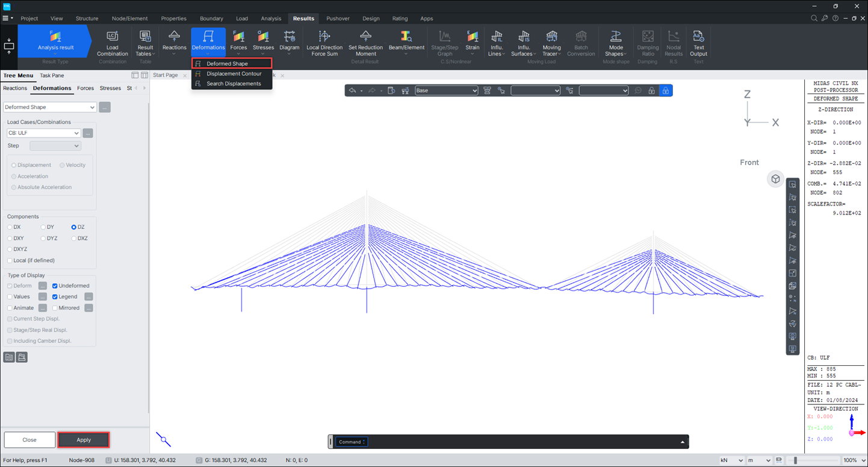Click the Text Output icon
868x467 pixels.
click(698, 43)
